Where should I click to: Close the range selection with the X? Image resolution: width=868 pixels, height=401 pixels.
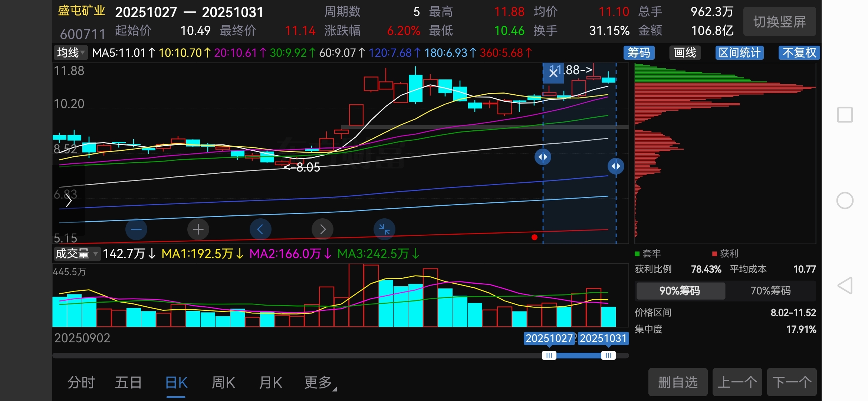click(x=553, y=73)
